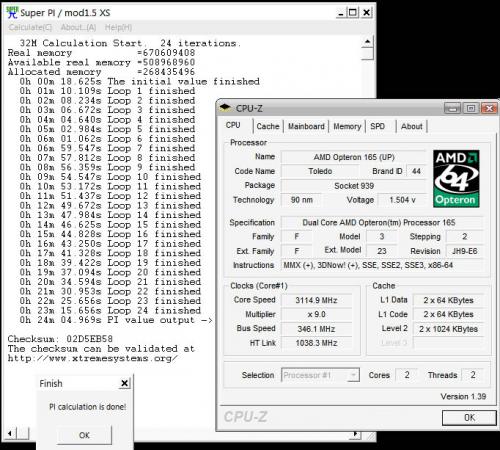The image size is (500, 450).
Task: Click the Bus Speed value 346.1 MHz
Action: (x=316, y=329)
